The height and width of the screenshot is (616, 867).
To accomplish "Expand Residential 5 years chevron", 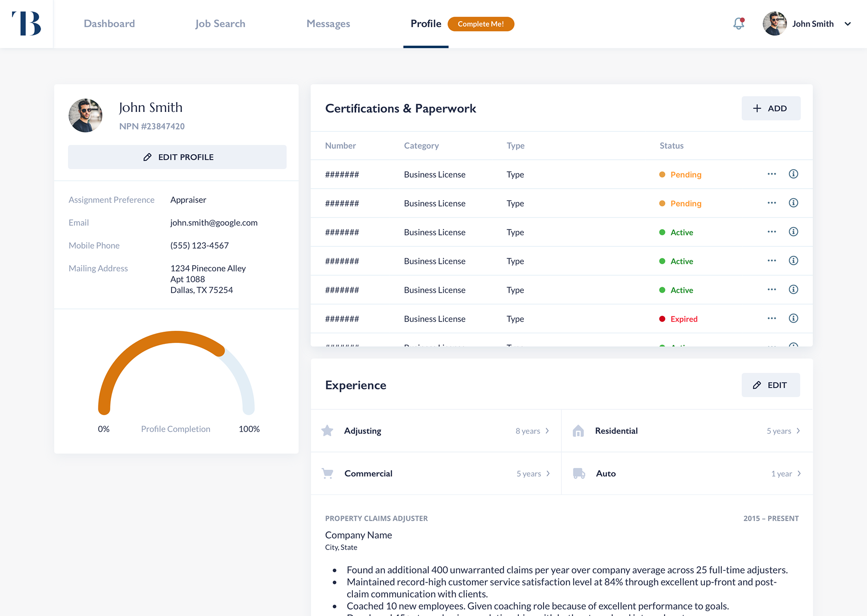I will [798, 431].
